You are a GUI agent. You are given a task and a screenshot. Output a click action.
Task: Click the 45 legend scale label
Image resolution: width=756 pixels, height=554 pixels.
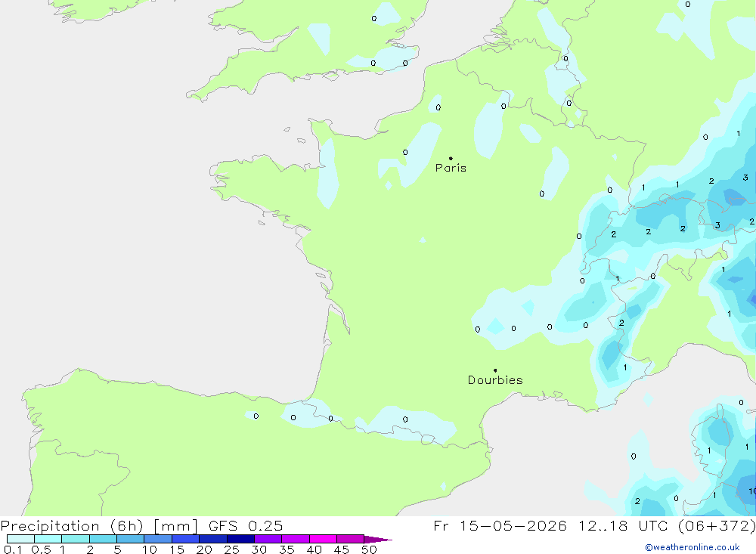coord(342,549)
